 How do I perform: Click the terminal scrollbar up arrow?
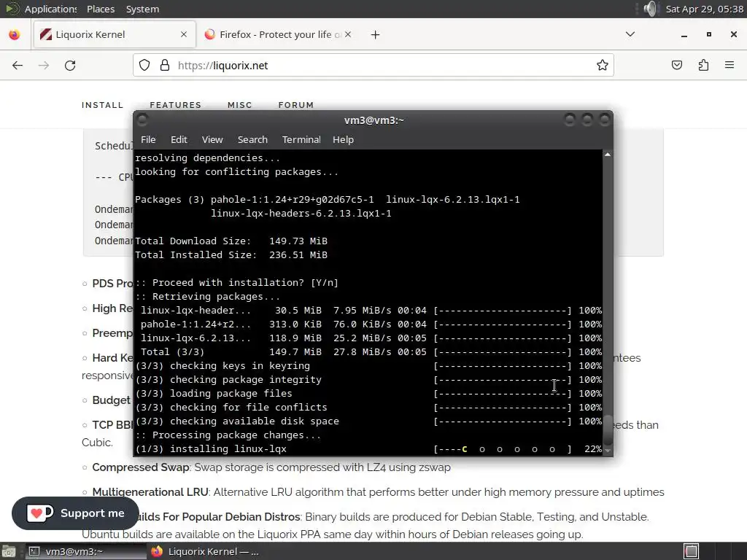608,155
